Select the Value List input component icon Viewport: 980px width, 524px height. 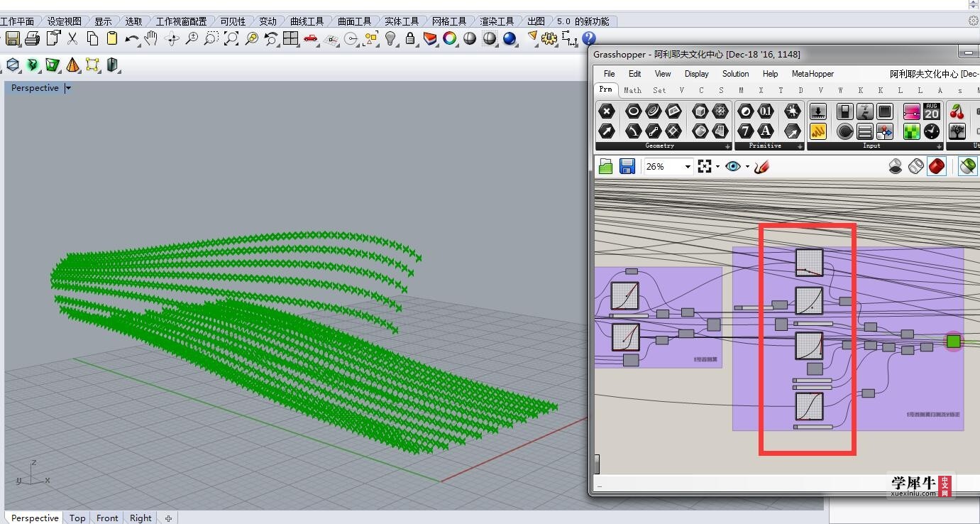click(865, 131)
